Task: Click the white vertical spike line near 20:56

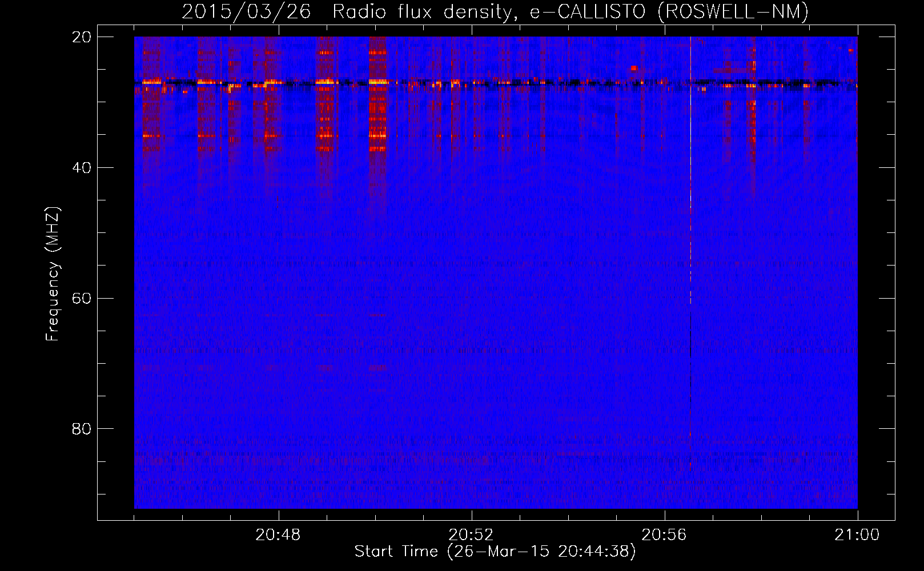Action: [690, 171]
